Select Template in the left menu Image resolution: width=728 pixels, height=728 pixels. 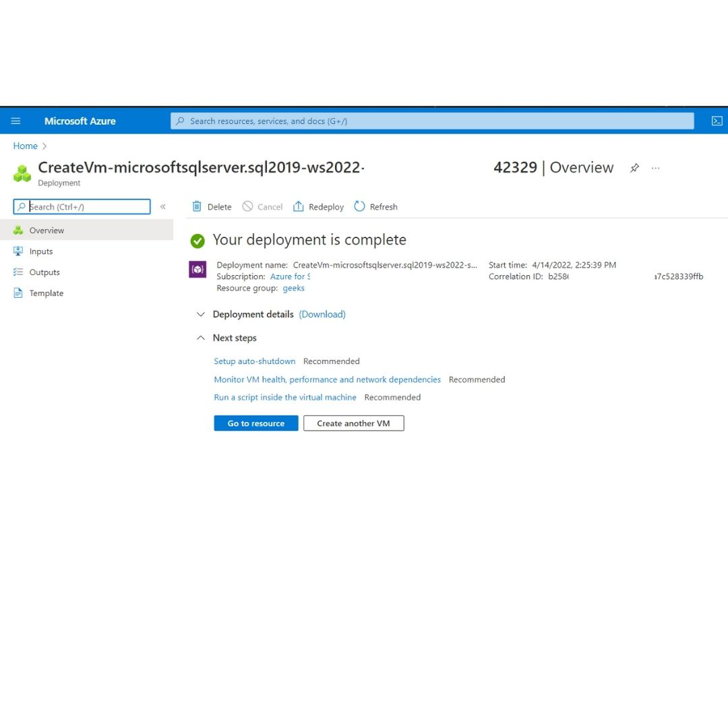coord(87,293)
